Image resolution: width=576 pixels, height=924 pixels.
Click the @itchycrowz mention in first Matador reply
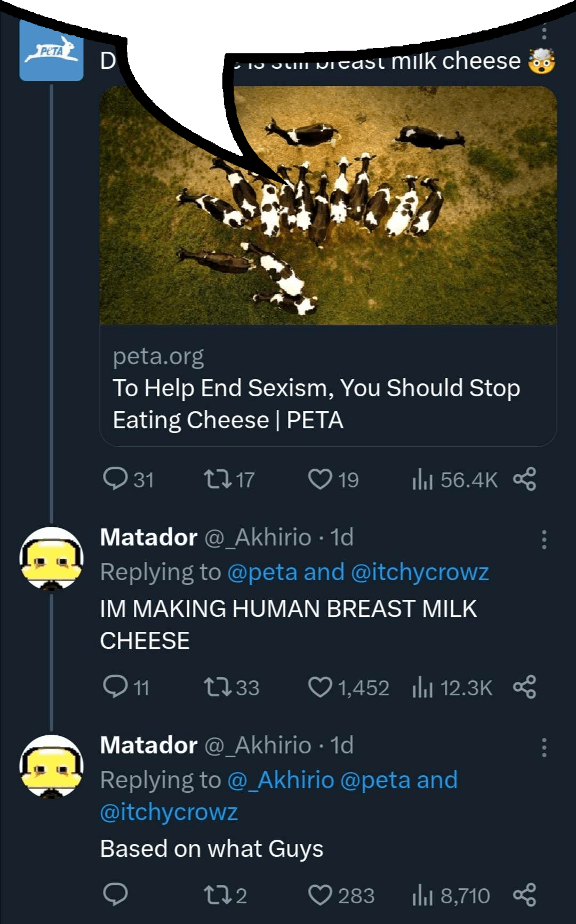pos(420,572)
